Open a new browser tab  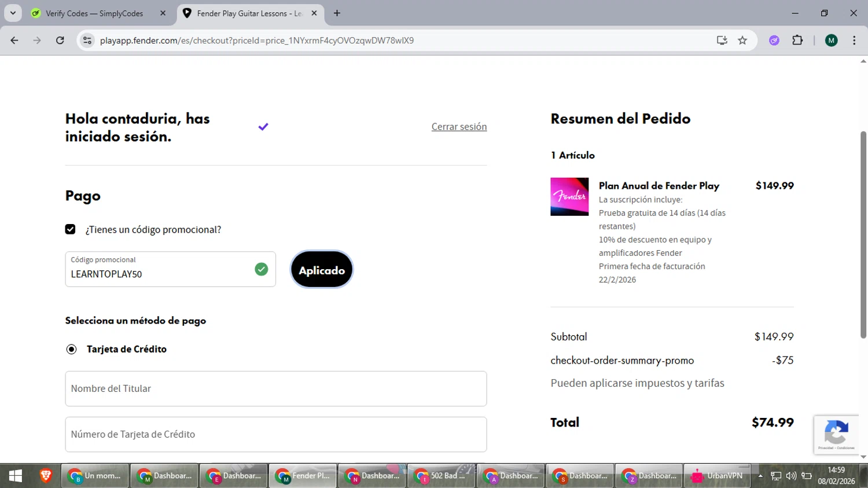coord(337,13)
